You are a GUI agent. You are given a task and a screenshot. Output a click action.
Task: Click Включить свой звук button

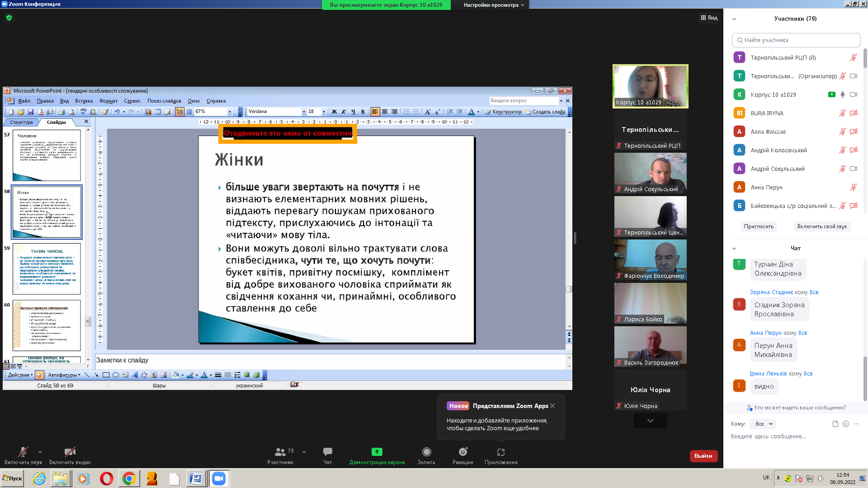tap(822, 226)
